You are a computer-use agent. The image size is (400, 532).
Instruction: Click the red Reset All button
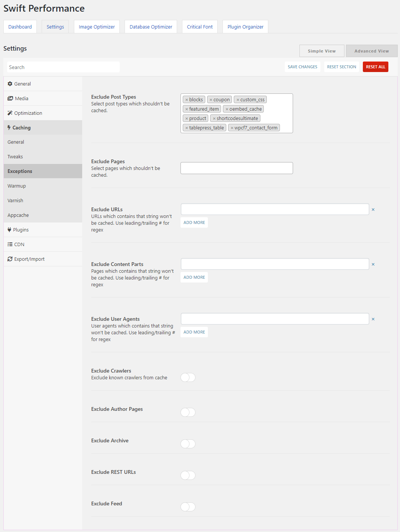[x=376, y=67]
